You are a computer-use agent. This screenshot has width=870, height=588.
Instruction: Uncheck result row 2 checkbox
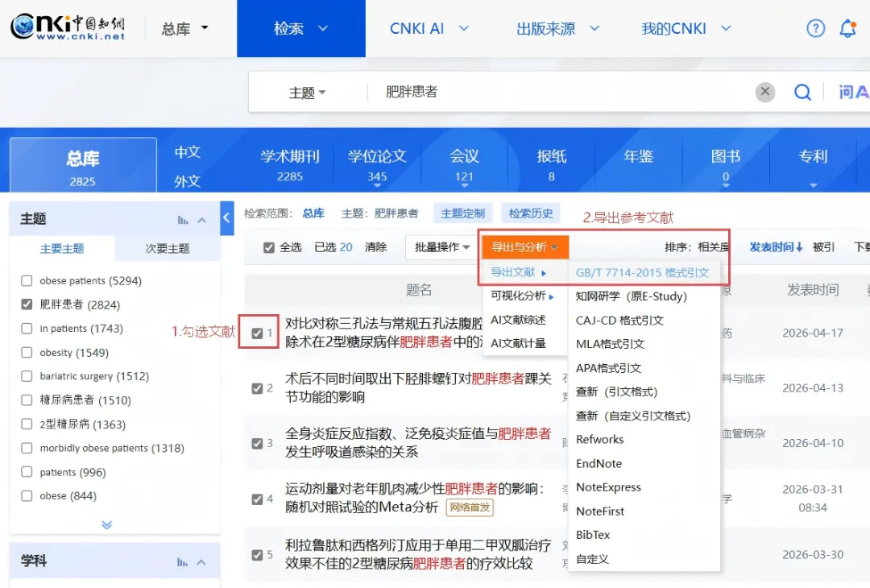click(257, 388)
